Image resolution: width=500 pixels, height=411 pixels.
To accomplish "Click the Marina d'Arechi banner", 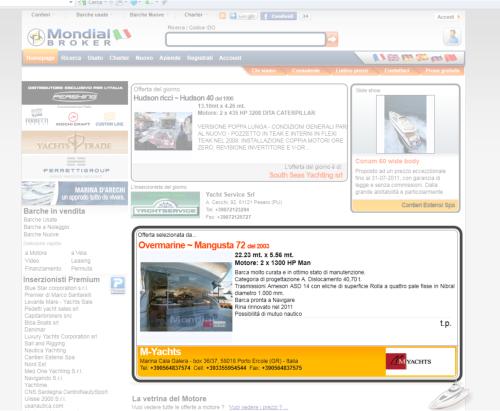I will pos(75,194).
